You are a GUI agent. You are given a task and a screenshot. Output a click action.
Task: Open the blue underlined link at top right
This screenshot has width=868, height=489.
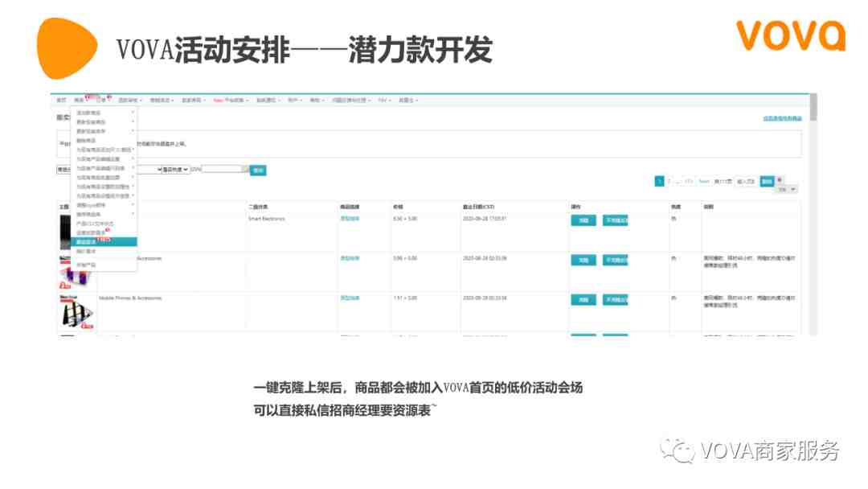[x=782, y=118]
